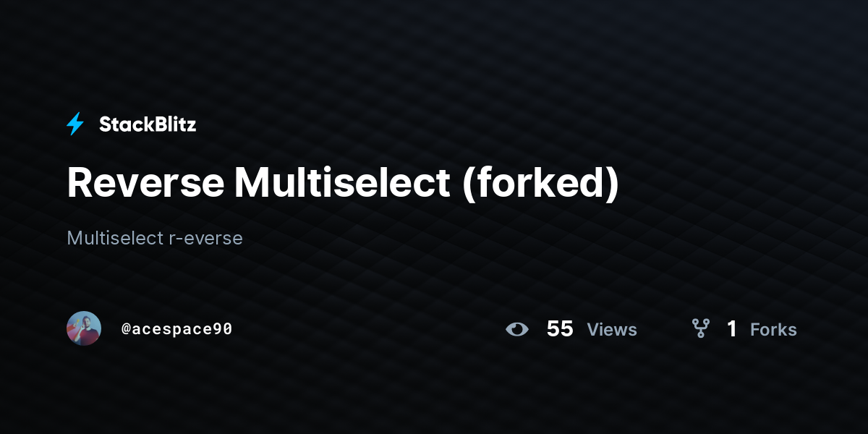Click the Forks label
The image size is (868, 434).
(773, 329)
